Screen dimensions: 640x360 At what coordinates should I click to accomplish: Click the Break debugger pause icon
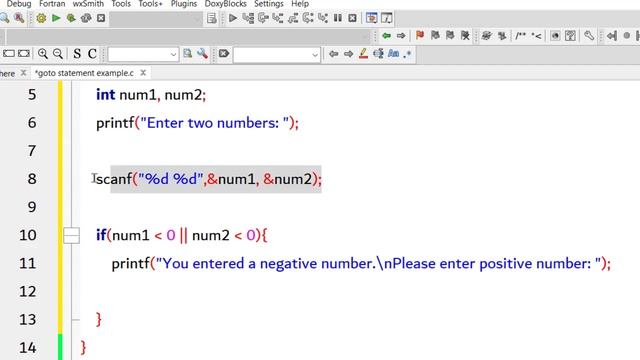coord(338,18)
